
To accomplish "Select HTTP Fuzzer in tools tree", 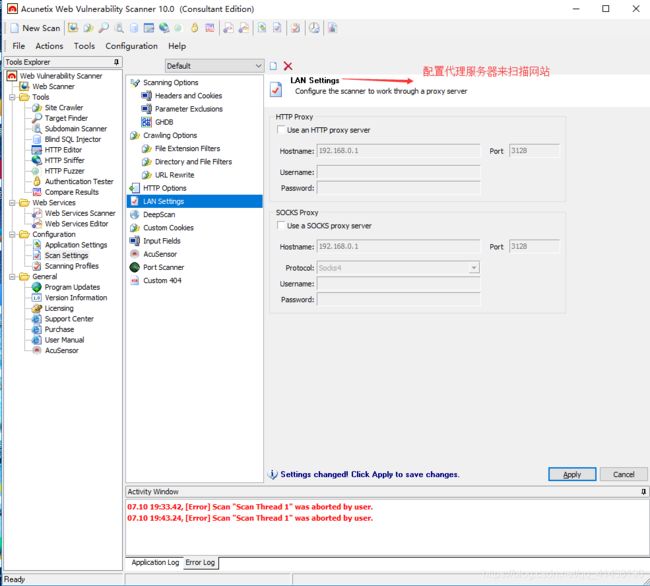I will (64, 171).
